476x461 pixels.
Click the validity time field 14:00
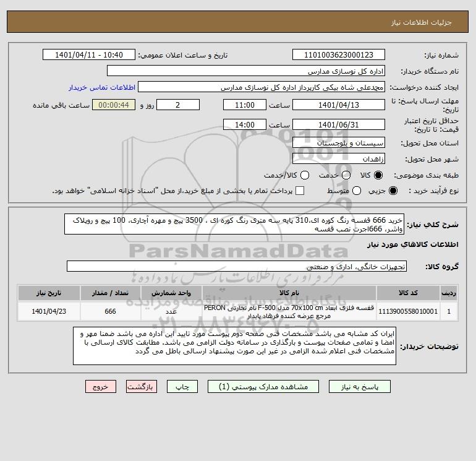click(x=245, y=124)
